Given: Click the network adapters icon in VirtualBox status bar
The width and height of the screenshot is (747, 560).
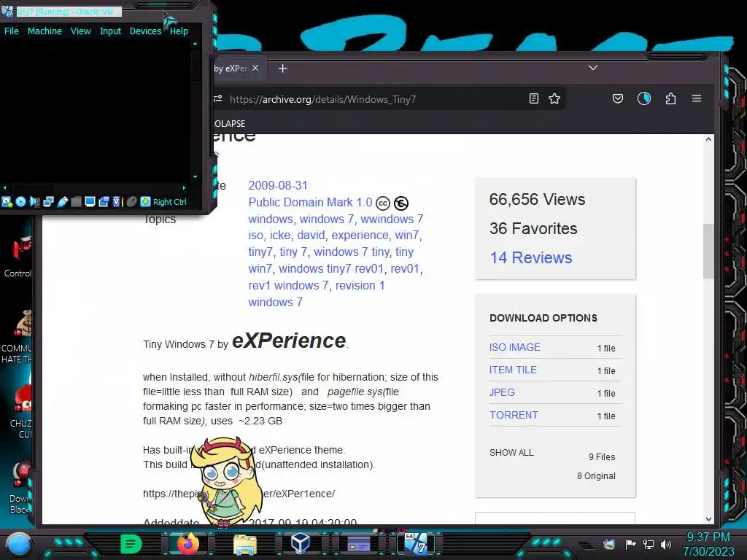Looking at the screenshot, I should pyautogui.click(x=48, y=202).
